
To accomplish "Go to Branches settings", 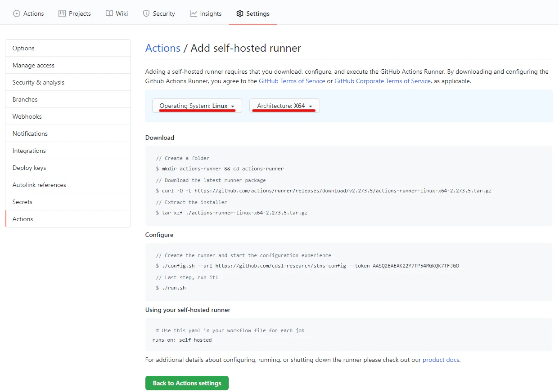I will click(x=68, y=99).
